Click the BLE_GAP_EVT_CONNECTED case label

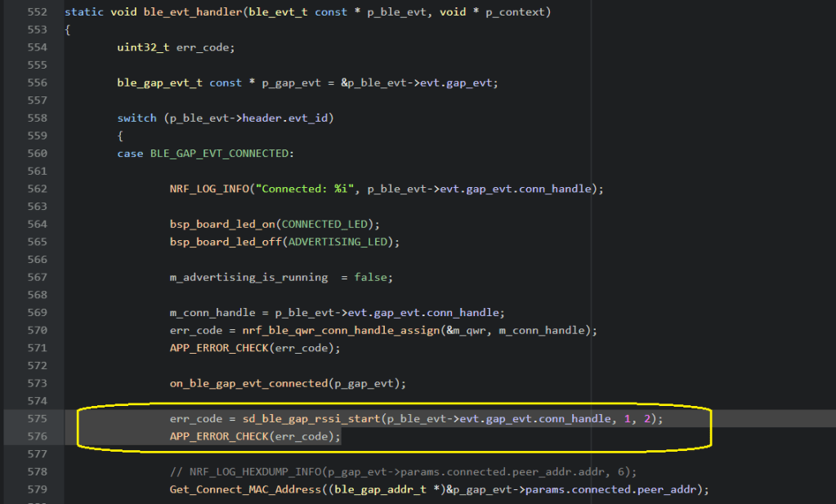(221, 154)
